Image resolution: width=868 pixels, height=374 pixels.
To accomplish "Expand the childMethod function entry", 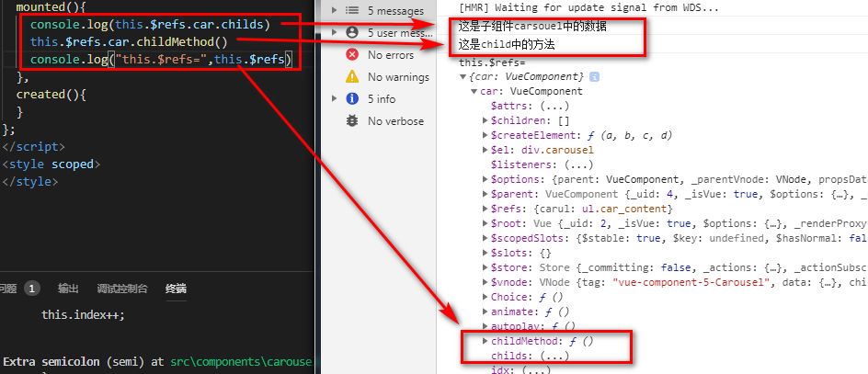I will click(485, 341).
